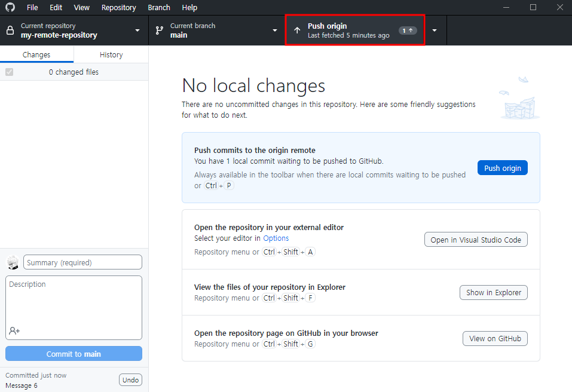Minimize the GitHub Desktop window

click(506, 7)
